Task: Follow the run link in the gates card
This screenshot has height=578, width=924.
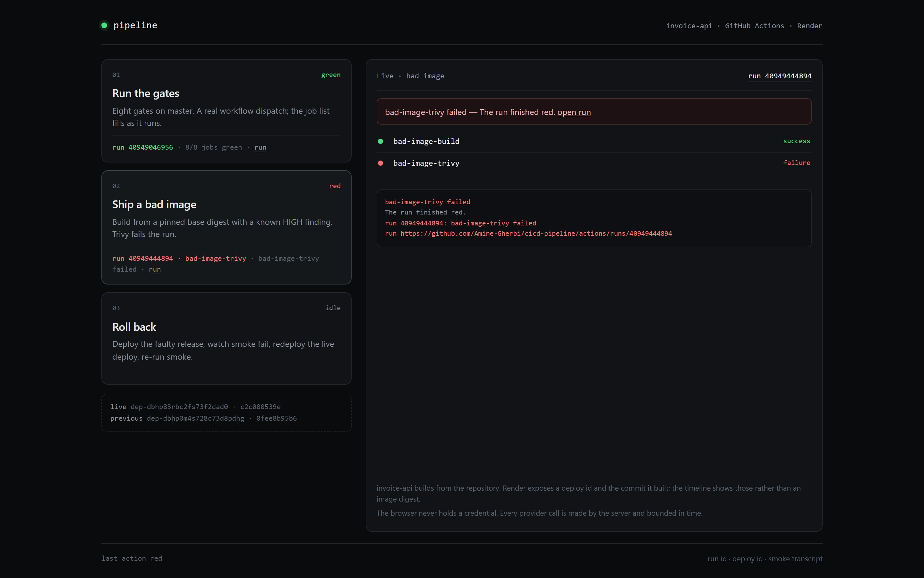Action: 260,148
